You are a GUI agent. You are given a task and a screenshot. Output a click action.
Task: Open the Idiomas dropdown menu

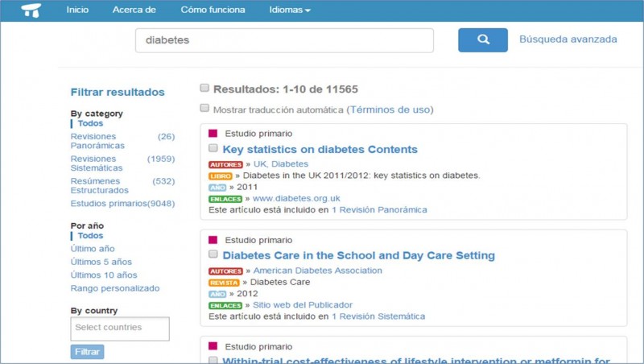coord(290,10)
